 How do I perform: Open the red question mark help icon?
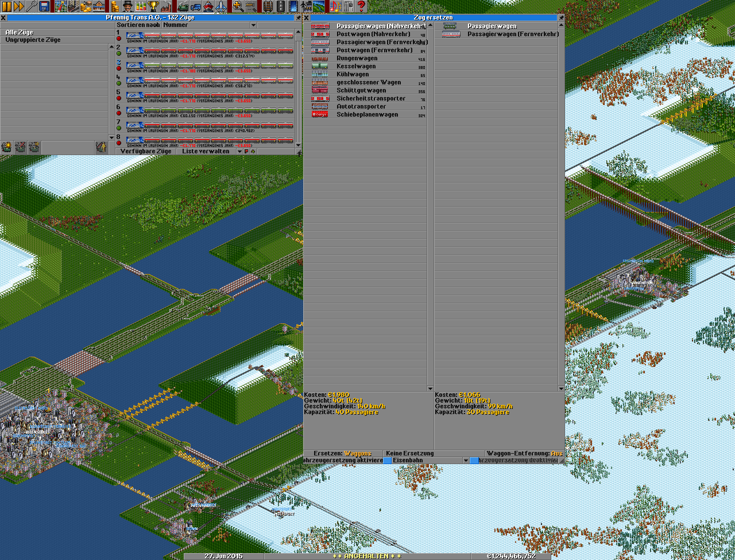[x=361, y=6]
